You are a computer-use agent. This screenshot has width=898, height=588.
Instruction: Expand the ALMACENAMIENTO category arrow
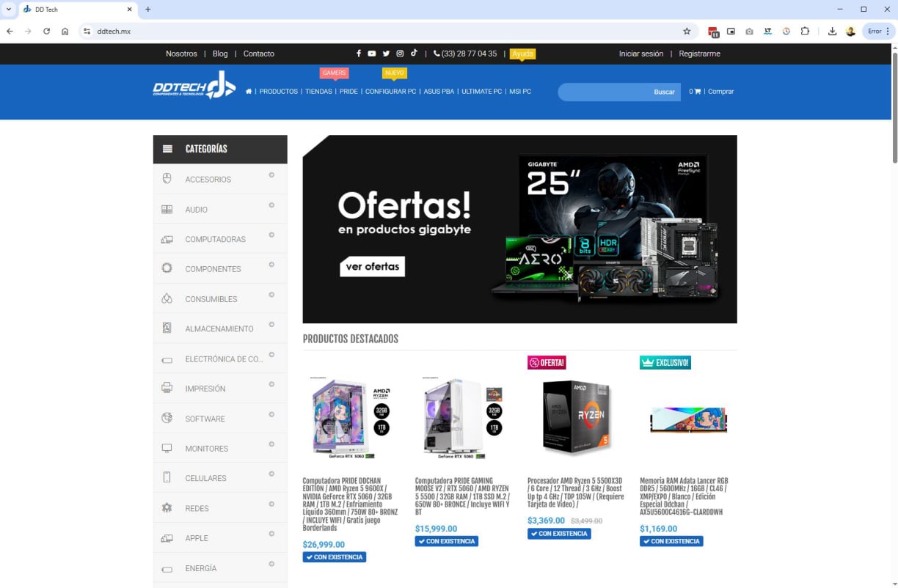(x=271, y=325)
